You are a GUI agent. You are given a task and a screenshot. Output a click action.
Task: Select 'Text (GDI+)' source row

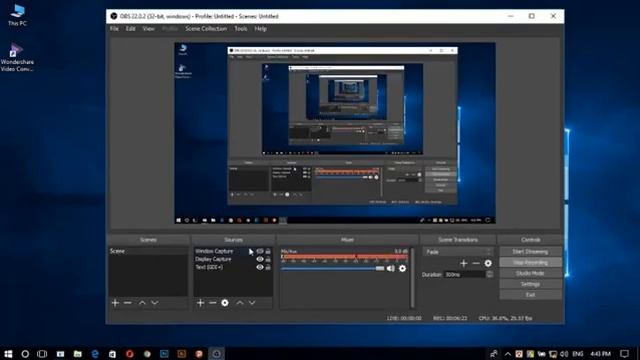coord(233,267)
